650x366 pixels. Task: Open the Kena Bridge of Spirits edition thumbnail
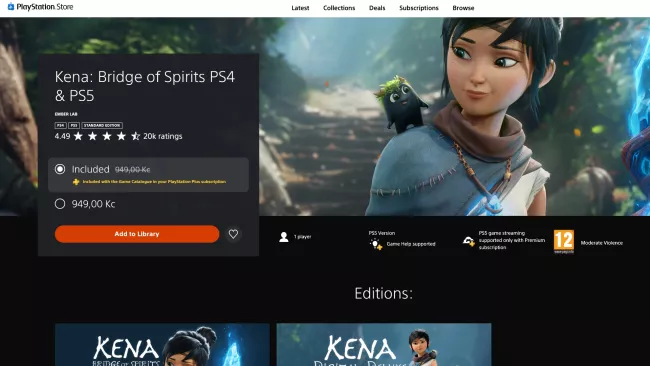(x=162, y=345)
